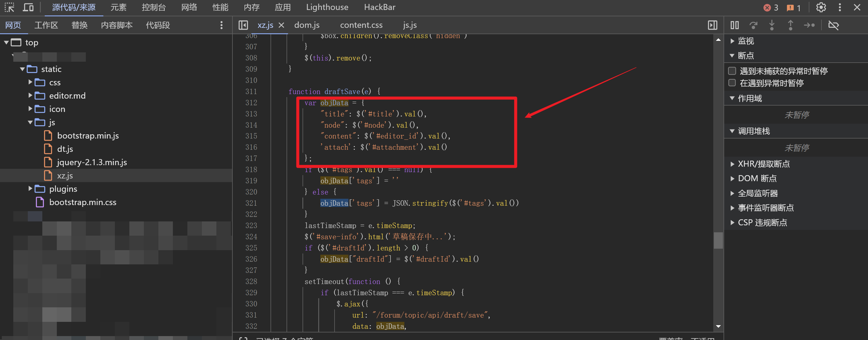Enable pause on uncaught exceptions checkbox
Viewport: 868px width, 340px height.
pyautogui.click(x=732, y=71)
